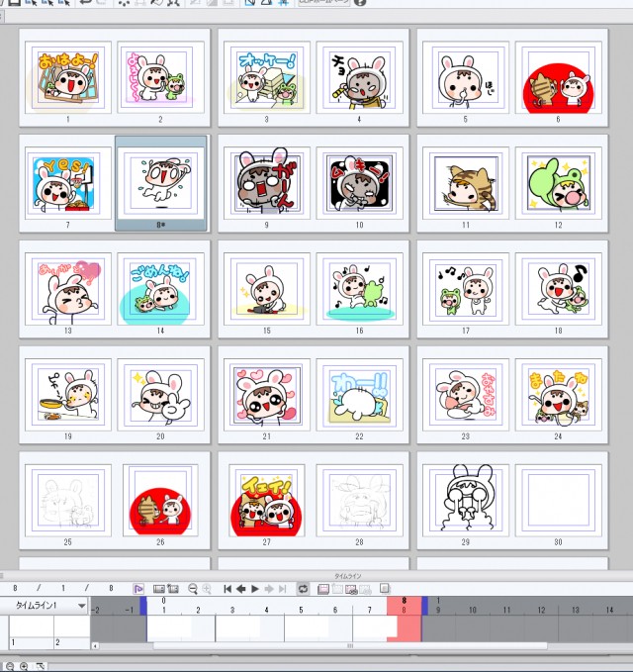Click the red current frame 8 marker
Image resolution: width=633 pixels, height=672 pixels.
point(404,605)
